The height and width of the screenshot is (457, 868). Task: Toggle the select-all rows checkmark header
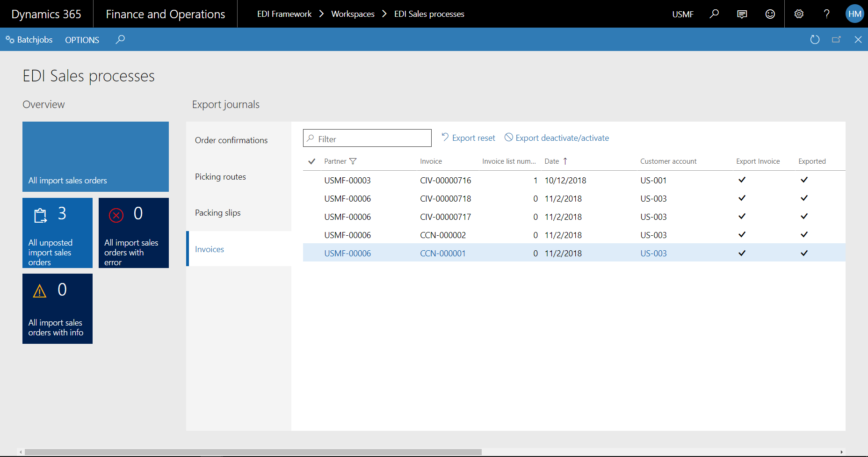(312, 161)
